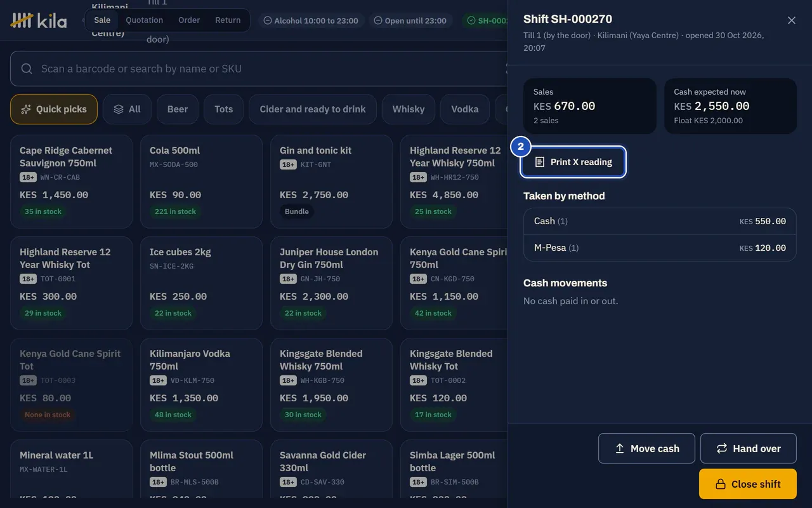
Task: Close the Shift SH-000270 panel
Action: 792,20
